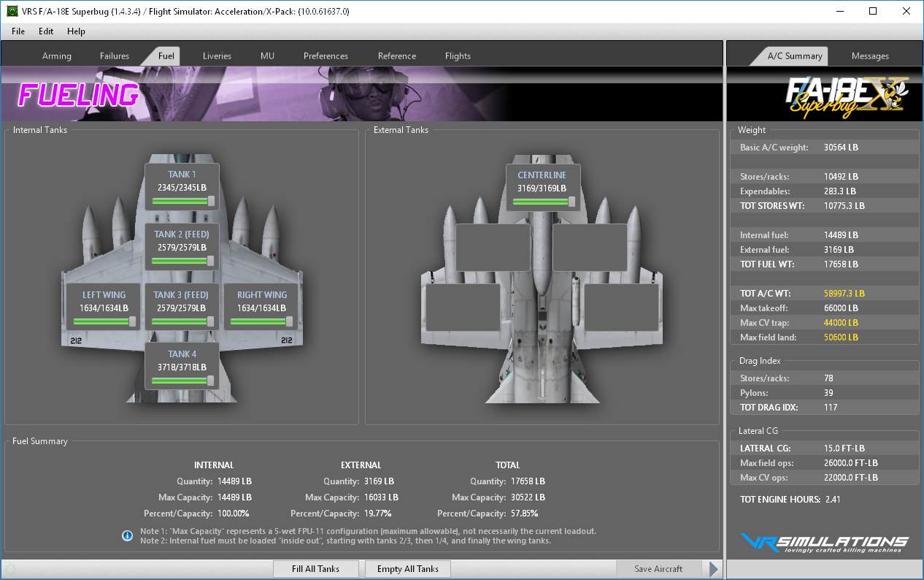Click the Fill All Tanks button

pyautogui.click(x=316, y=569)
